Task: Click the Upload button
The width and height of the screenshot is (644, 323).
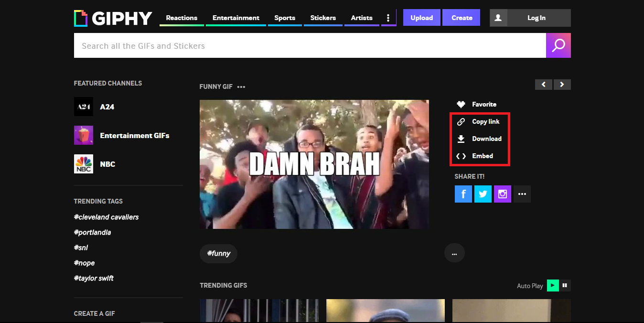Action: 421,17
